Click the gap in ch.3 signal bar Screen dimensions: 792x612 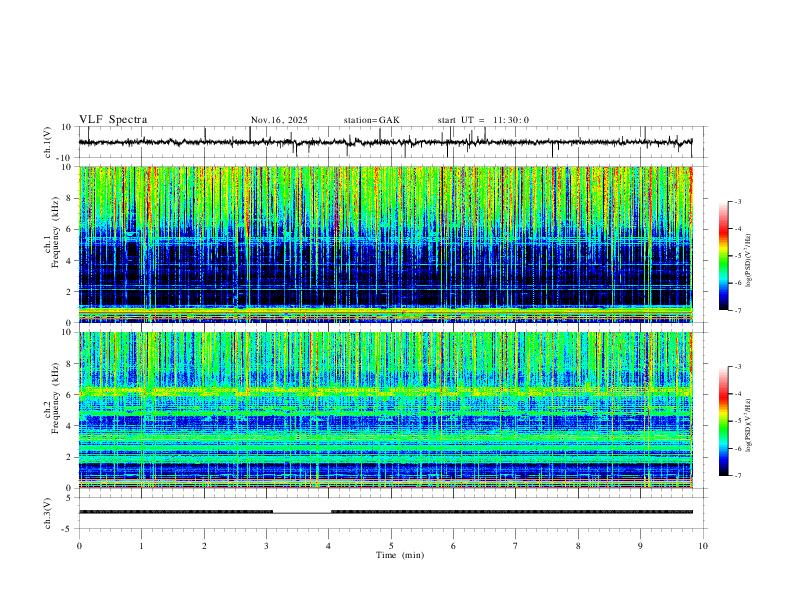click(302, 512)
